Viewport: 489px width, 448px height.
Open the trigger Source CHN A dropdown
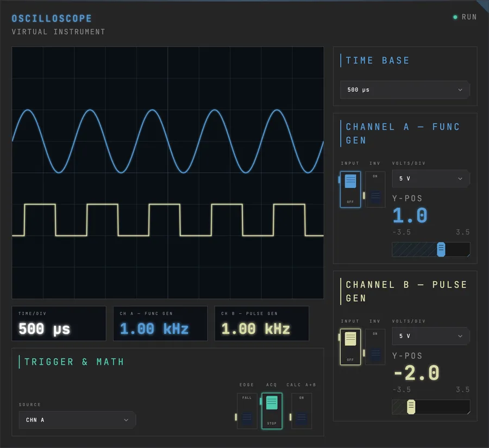coord(77,420)
